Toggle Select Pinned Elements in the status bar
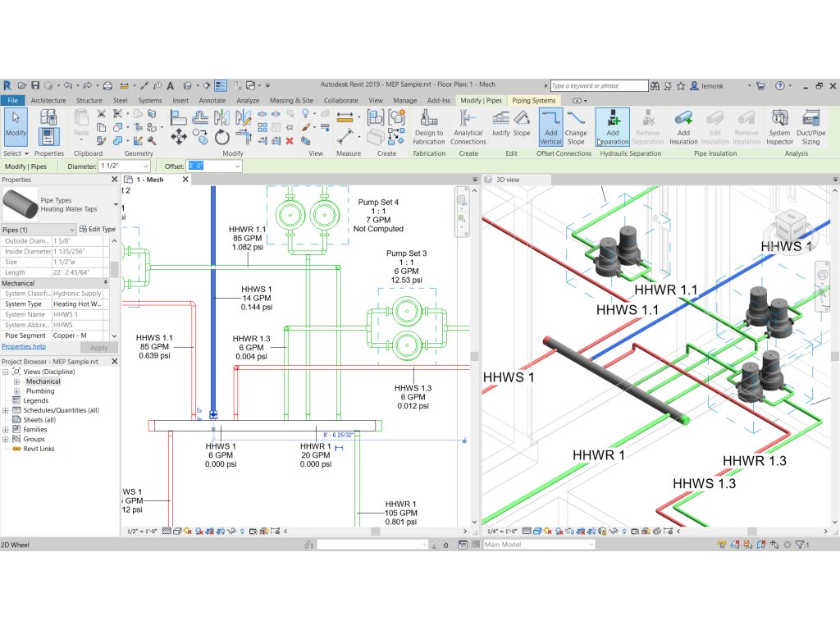The image size is (840, 630). (748, 545)
